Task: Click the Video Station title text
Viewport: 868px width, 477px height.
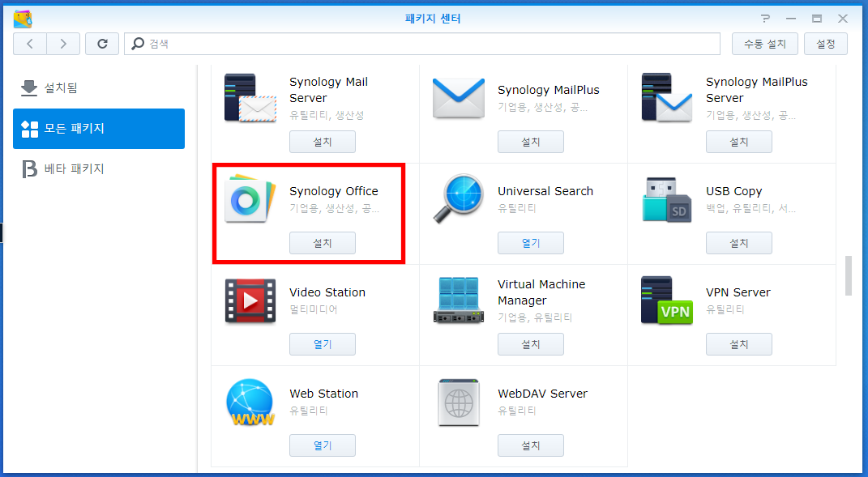Action: pos(327,292)
